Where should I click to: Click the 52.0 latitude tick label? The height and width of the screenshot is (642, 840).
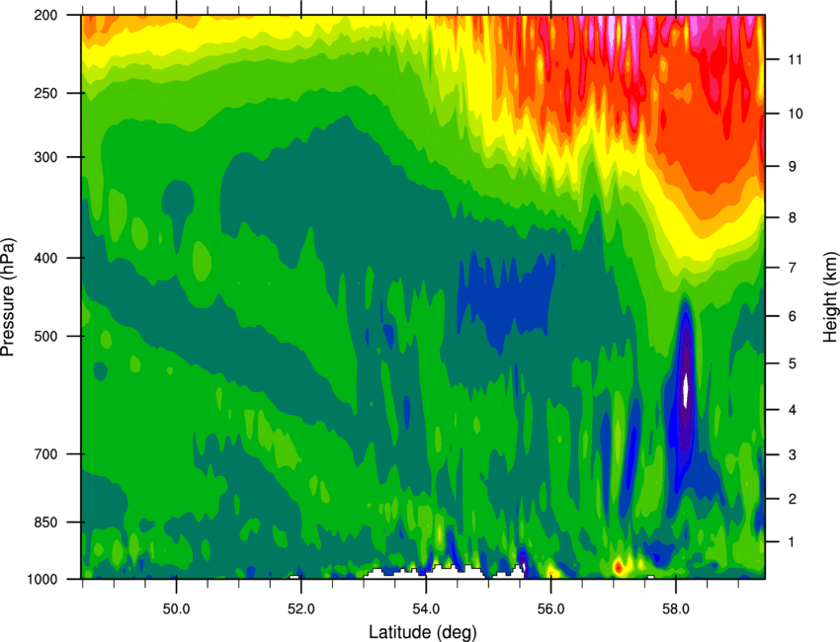click(x=301, y=609)
